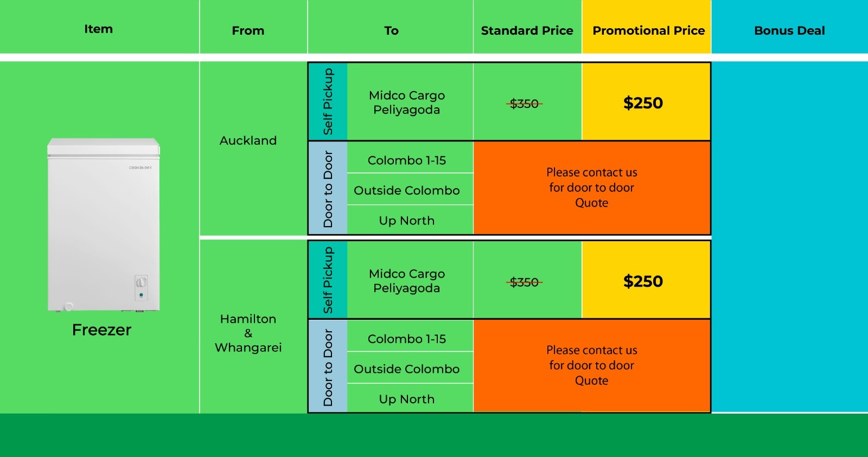Click the freezer product image

[x=103, y=225]
